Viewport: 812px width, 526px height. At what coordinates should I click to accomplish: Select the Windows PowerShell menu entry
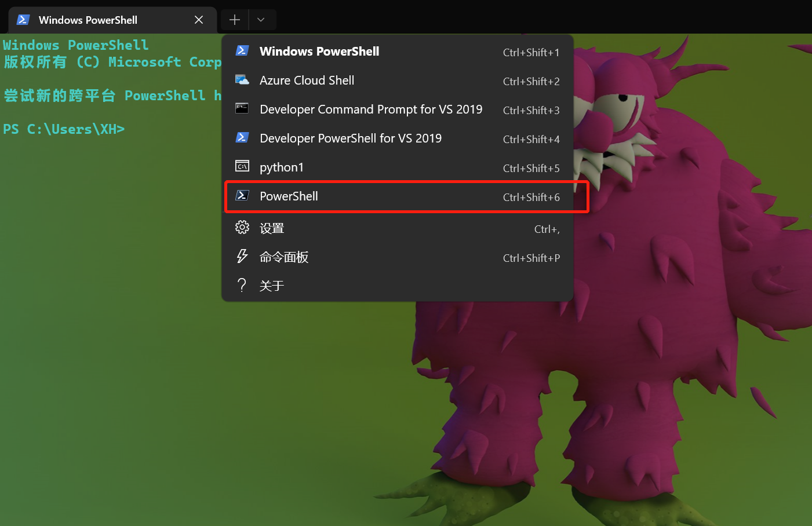coord(398,52)
